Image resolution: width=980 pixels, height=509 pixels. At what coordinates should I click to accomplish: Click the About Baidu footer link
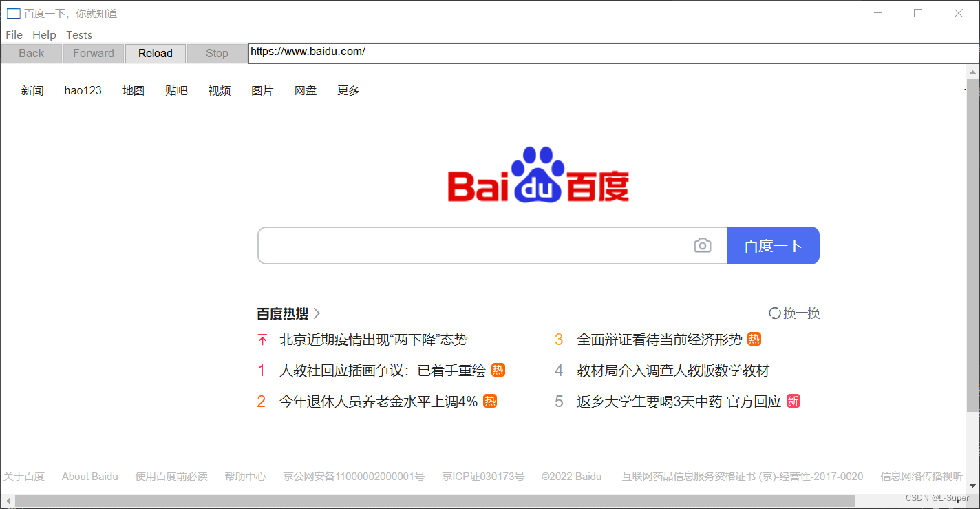point(90,476)
